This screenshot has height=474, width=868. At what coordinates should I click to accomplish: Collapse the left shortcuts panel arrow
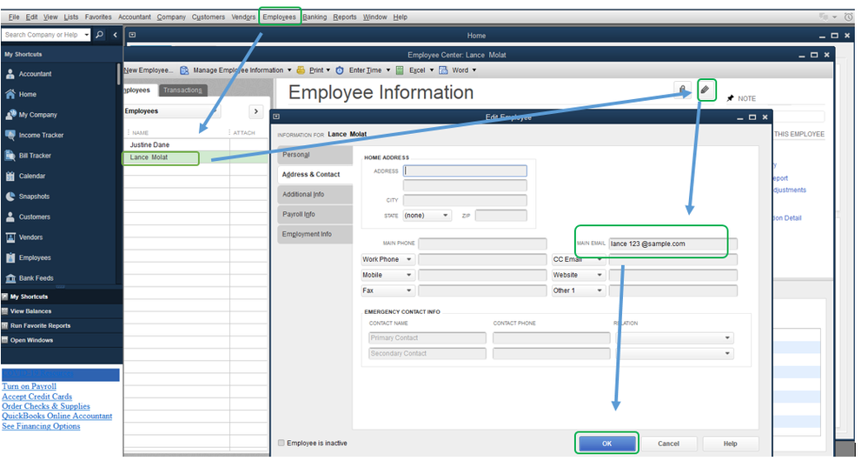pyautogui.click(x=116, y=35)
